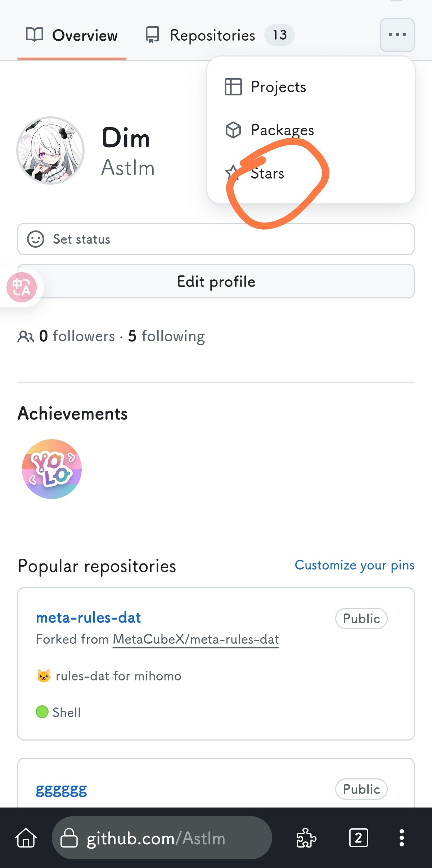Click the Edit profile button

[x=216, y=281]
